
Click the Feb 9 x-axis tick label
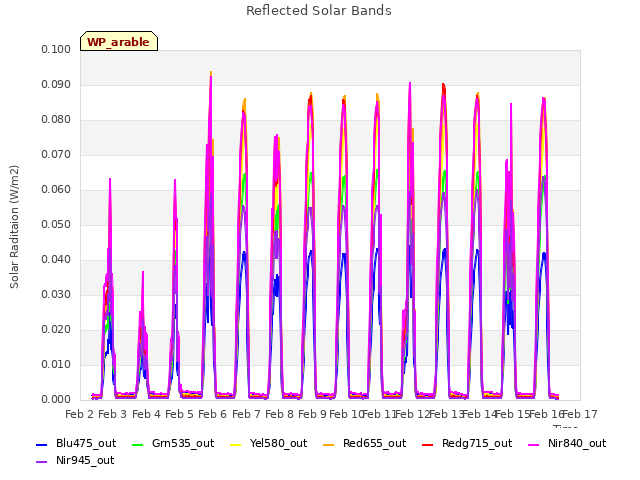point(312,414)
